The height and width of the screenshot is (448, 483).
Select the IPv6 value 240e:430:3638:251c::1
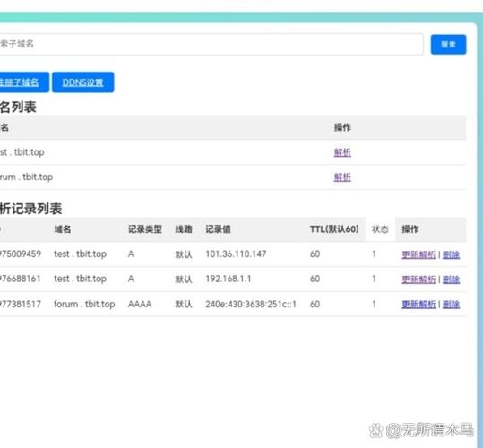click(251, 305)
